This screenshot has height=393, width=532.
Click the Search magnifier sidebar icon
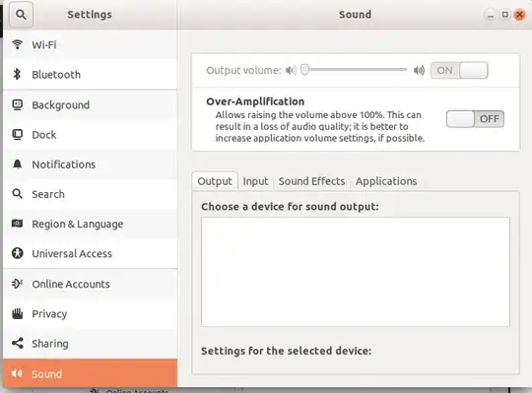point(18,194)
